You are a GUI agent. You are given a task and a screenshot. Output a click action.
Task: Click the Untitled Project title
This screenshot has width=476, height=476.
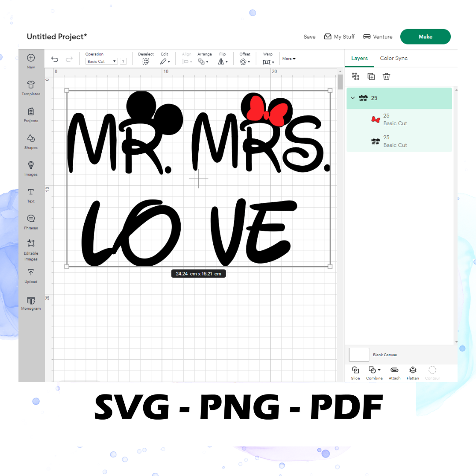[57, 37]
